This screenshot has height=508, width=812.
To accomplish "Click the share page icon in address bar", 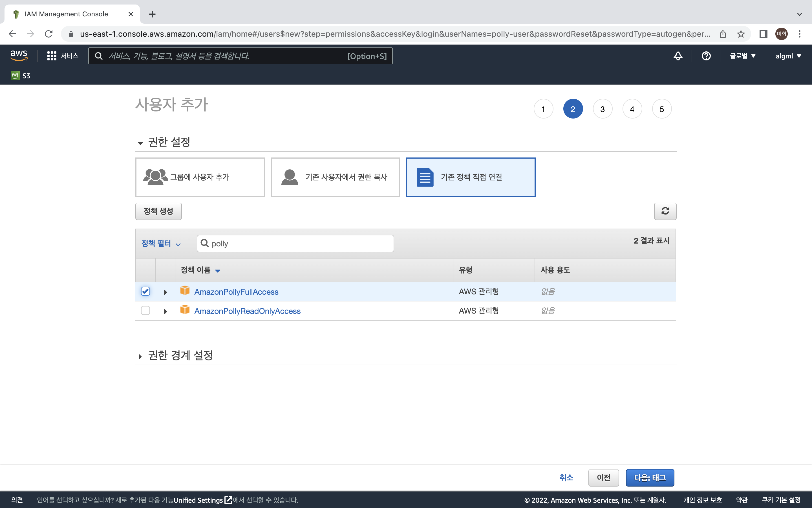I will point(723,34).
